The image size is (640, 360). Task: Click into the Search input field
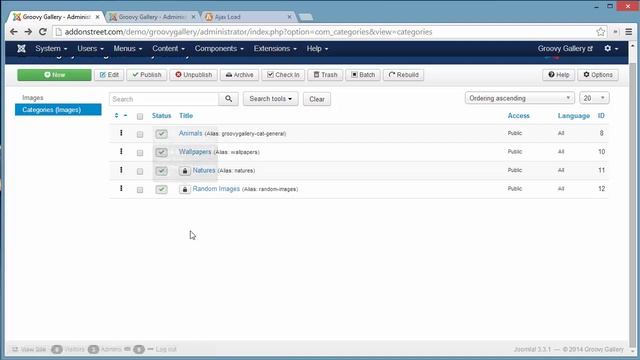tap(164, 99)
